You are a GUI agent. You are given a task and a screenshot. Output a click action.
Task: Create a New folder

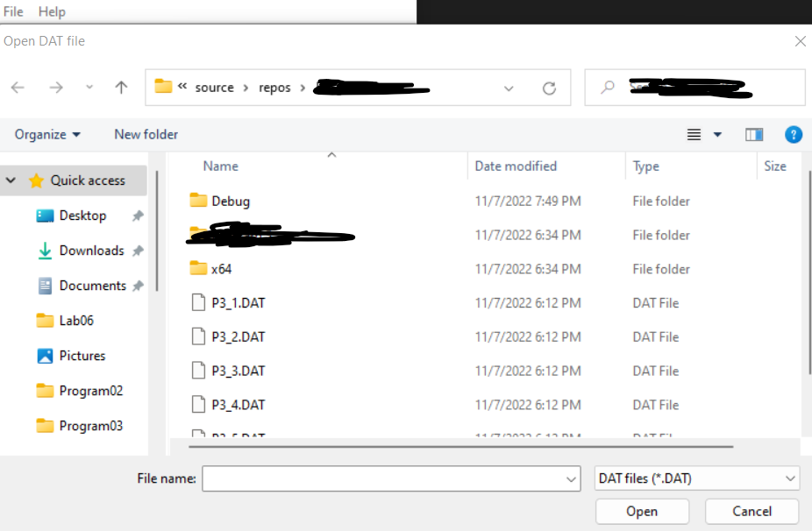[146, 135]
